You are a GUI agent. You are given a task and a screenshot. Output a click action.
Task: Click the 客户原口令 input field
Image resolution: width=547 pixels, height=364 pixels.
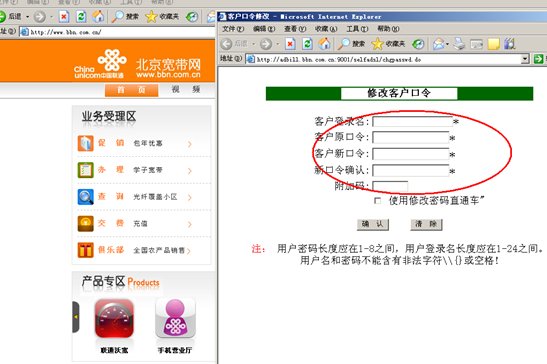[x=411, y=137]
